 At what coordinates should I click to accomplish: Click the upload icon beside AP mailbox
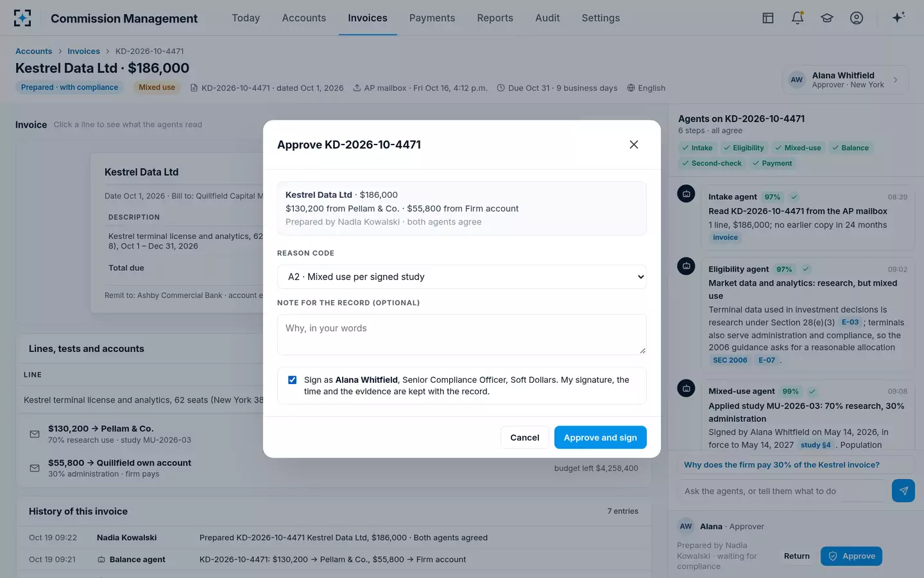tap(357, 88)
